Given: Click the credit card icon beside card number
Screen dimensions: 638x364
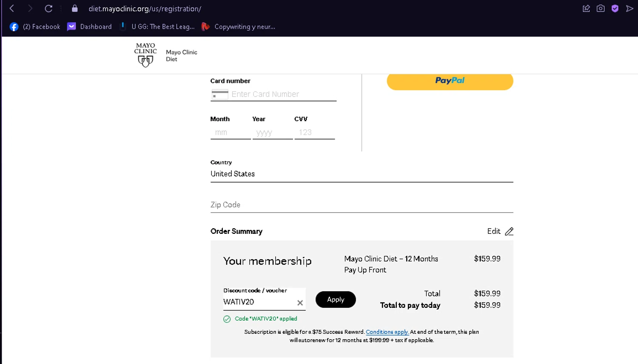Looking at the screenshot, I should [x=220, y=94].
